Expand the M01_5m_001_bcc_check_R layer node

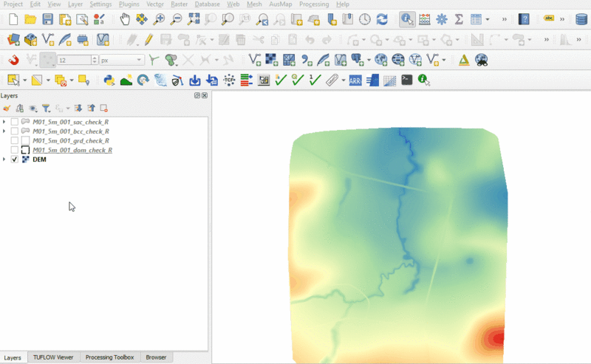coord(4,131)
